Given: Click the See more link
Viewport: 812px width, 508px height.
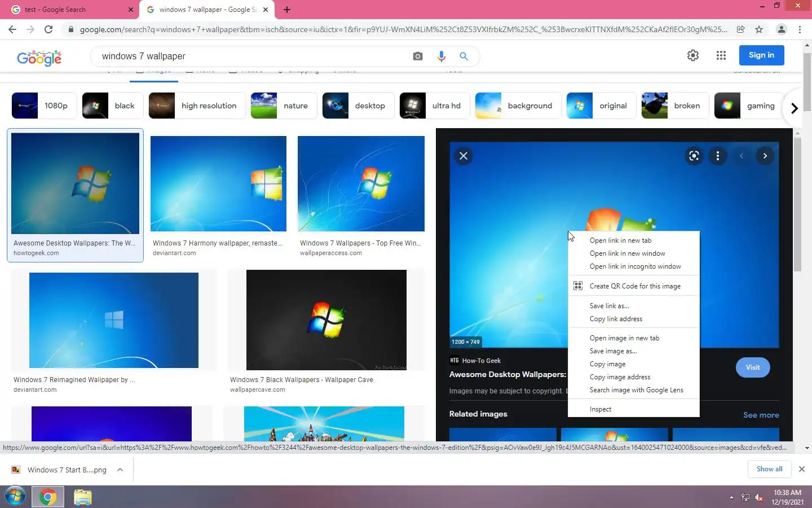Looking at the screenshot, I should click(761, 415).
